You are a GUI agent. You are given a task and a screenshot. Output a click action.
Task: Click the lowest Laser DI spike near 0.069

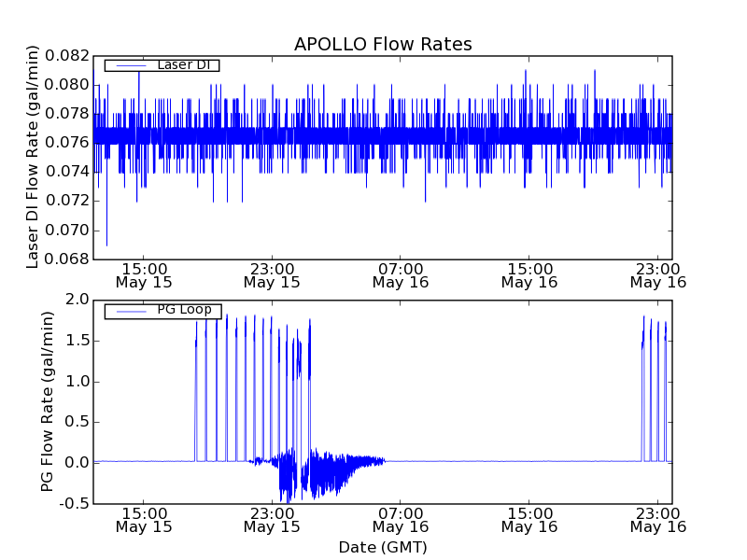pyautogui.click(x=106, y=243)
